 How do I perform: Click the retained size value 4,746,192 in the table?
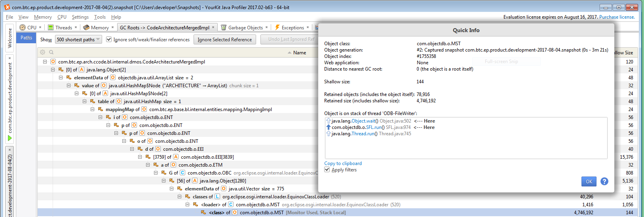[583, 212]
